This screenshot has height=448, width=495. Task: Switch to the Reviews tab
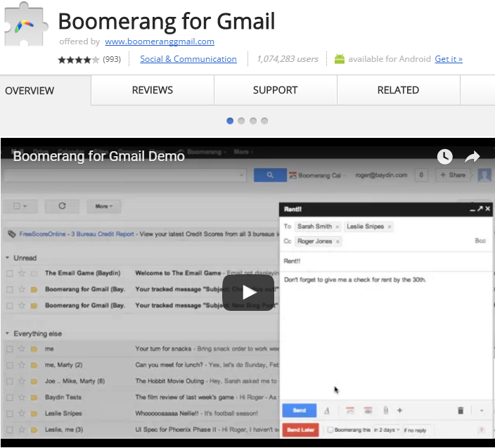[153, 90]
